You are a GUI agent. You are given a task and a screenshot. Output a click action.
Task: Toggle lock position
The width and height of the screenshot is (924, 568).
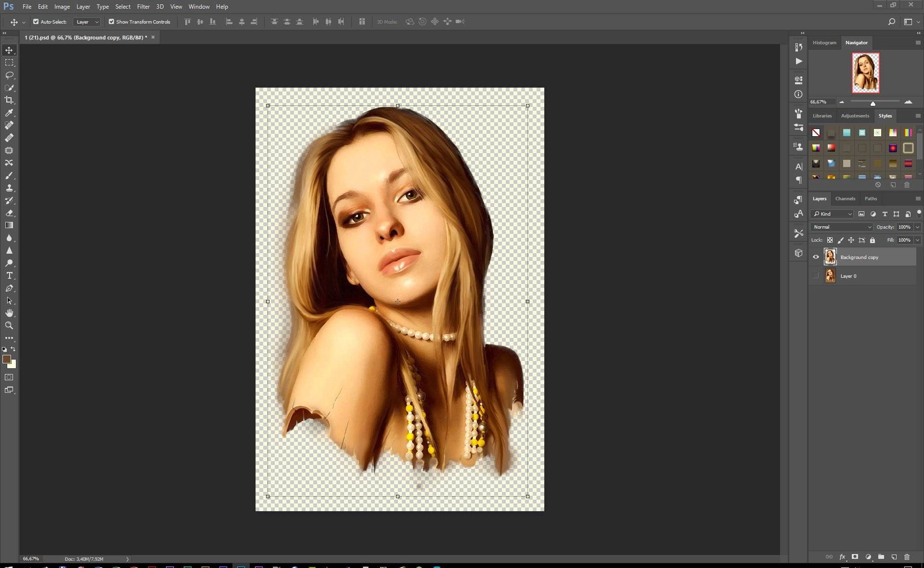pyautogui.click(x=851, y=240)
